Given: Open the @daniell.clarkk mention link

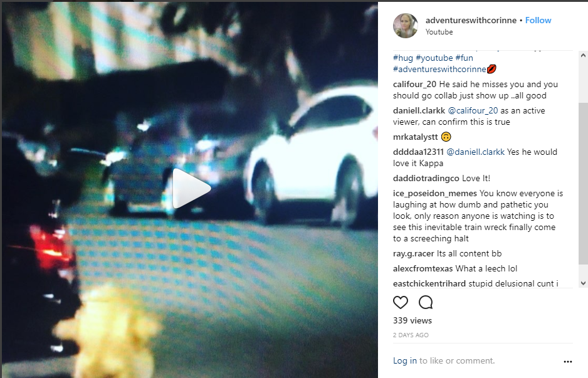Looking at the screenshot, I should tap(476, 152).
